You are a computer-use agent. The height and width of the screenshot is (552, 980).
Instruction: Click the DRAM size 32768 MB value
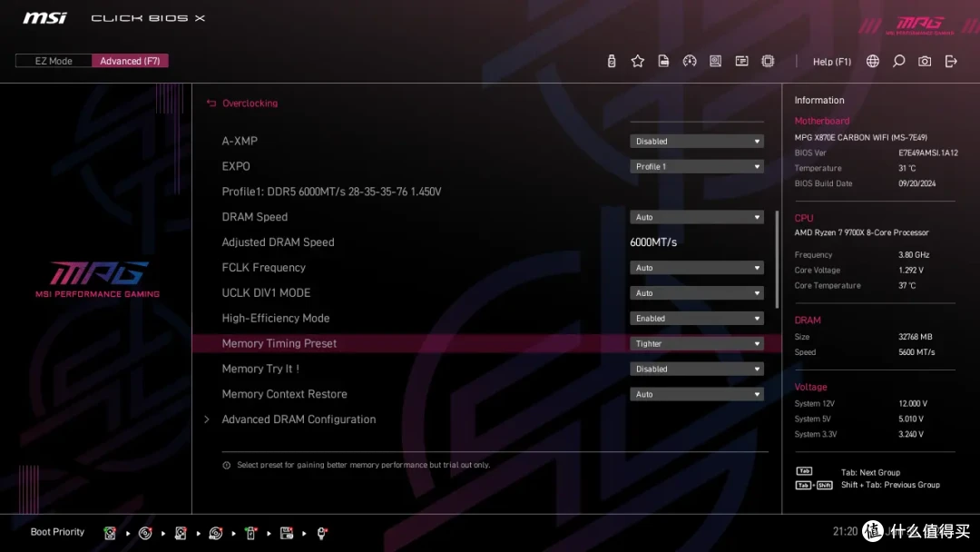point(915,336)
